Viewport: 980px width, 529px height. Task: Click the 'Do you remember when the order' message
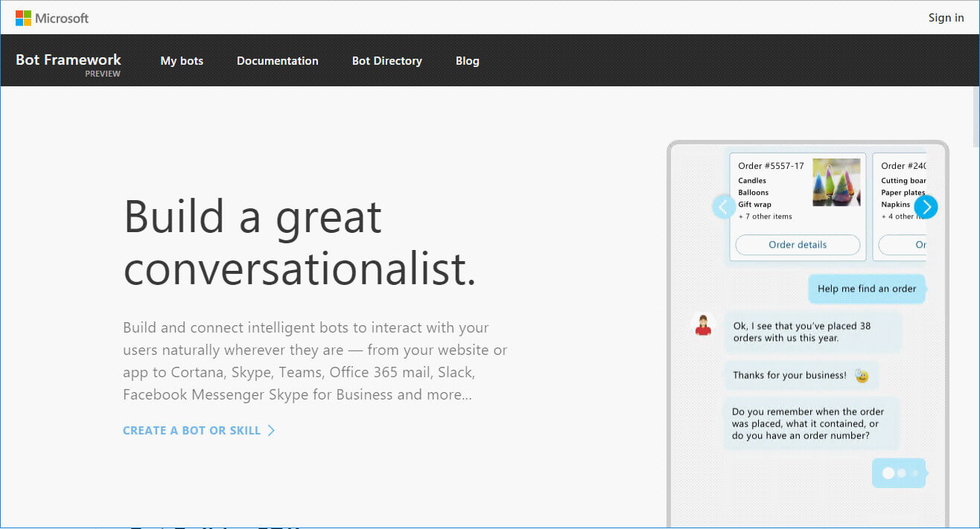tap(811, 423)
